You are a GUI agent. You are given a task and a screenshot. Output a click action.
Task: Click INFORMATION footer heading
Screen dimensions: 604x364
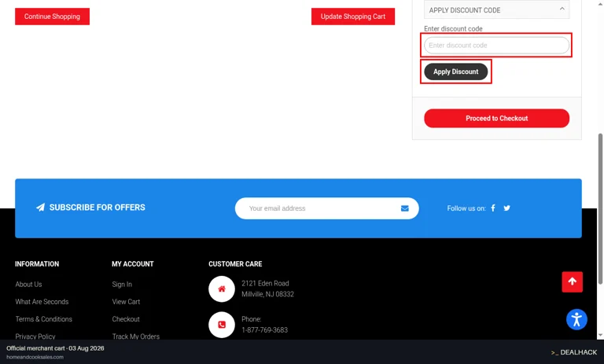(x=37, y=264)
